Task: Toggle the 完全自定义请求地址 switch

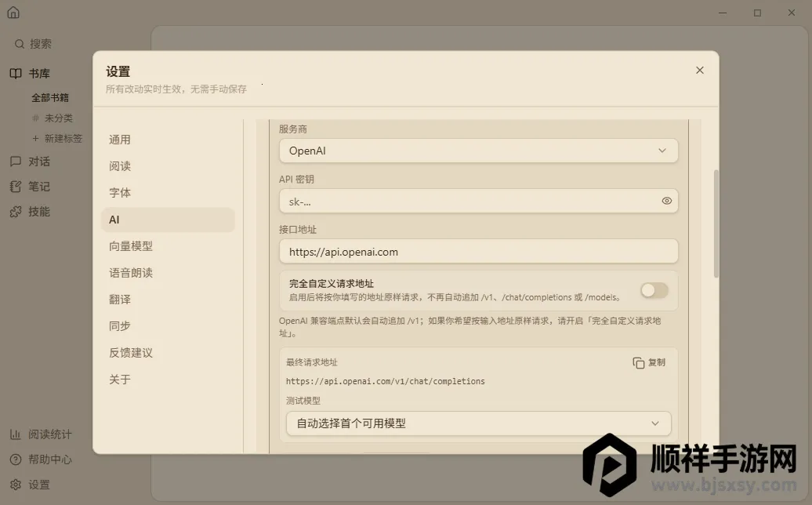Action: [654, 290]
